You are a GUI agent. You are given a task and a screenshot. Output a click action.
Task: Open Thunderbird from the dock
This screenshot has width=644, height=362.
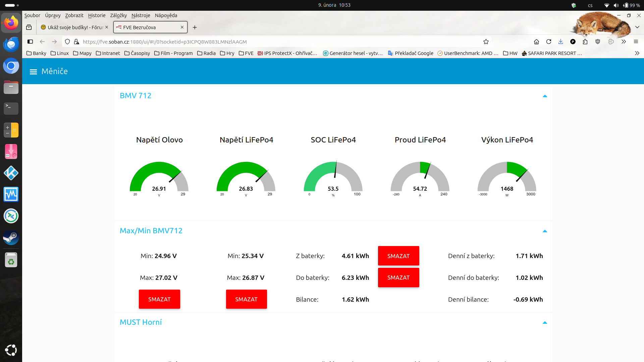click(x=11, y=44)
